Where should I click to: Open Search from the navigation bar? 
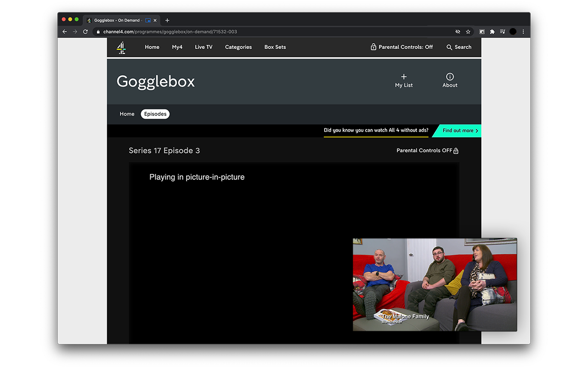click(x=458, y=47)
